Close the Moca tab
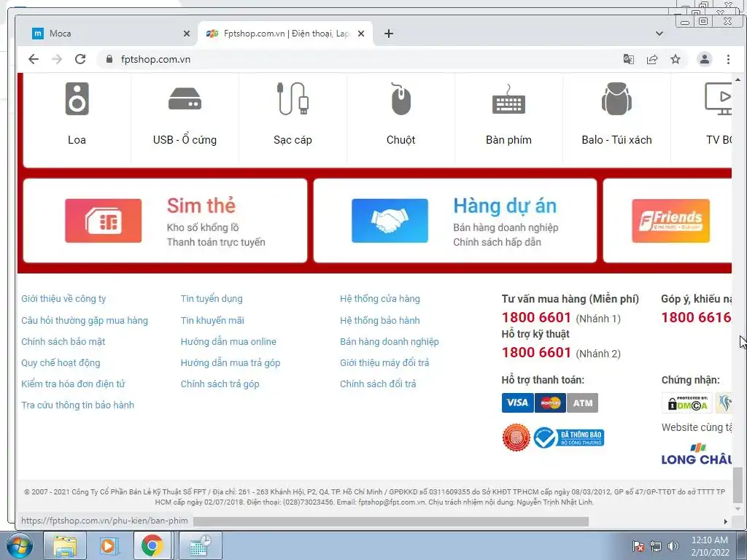 pyautogui.click(x=187, y=34)
